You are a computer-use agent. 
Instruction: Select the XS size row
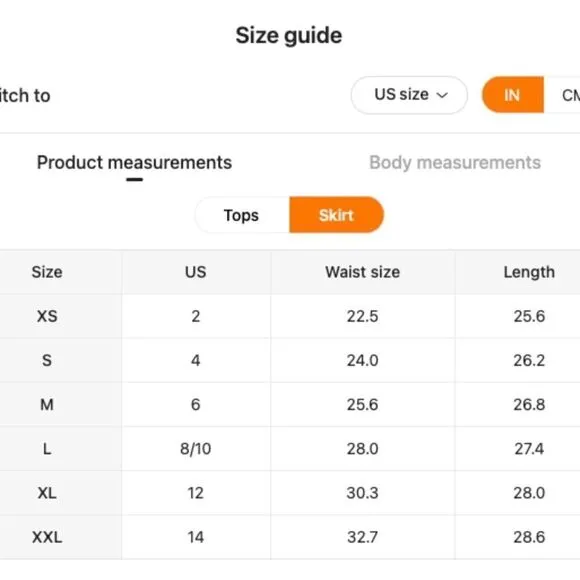(290, 316)
